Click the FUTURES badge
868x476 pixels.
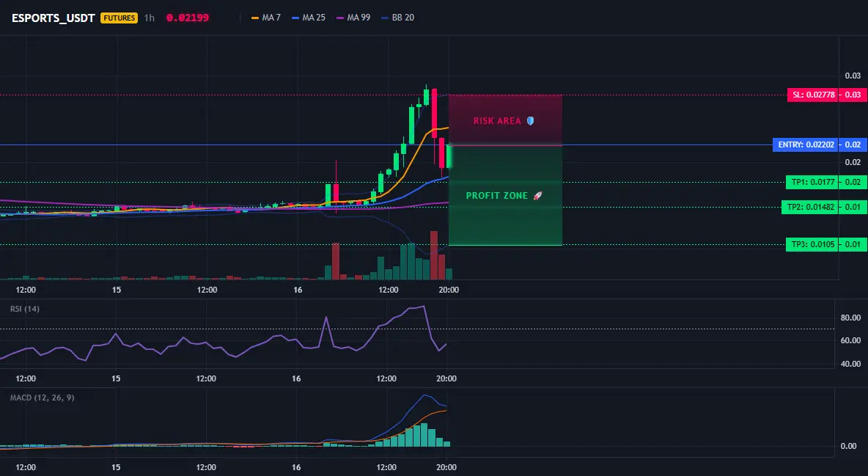click(119, 18)
